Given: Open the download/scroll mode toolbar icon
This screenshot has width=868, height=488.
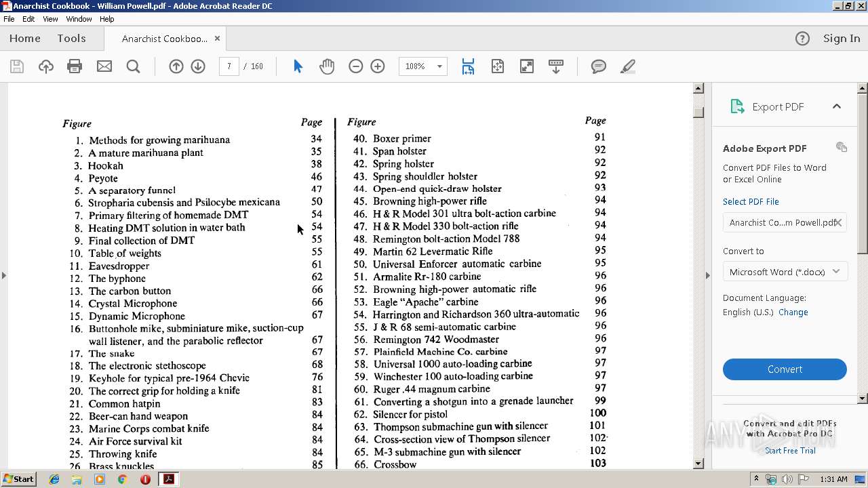Looking at the screenshot, I should [556, 66].
